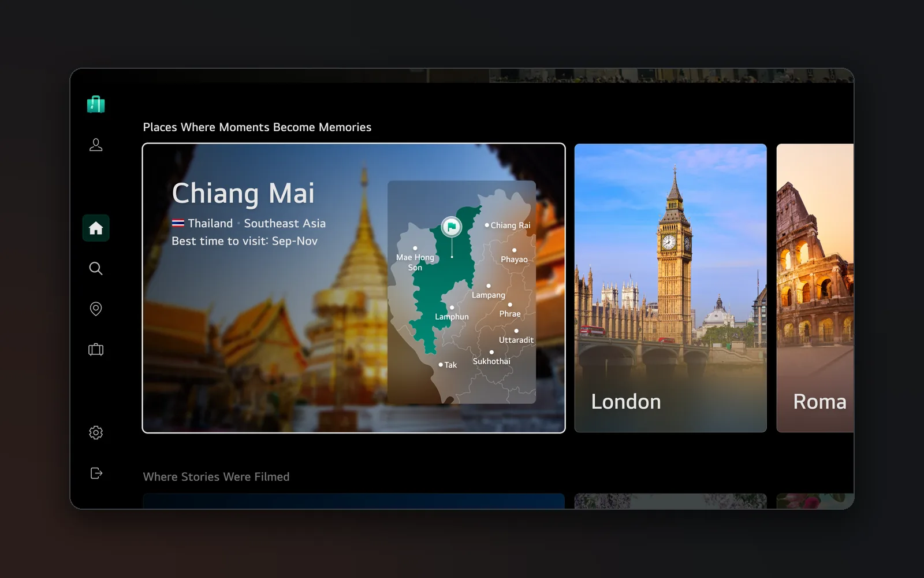Open the London destination card
The height and width of the screenshot is (578, 924).
(x=670, y=288)
